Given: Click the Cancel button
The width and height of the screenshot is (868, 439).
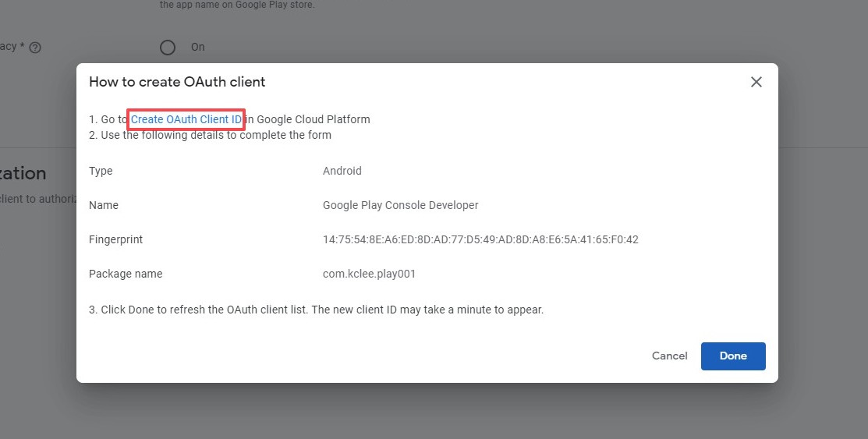Looking at the screenshot, I should coord(669,356).
